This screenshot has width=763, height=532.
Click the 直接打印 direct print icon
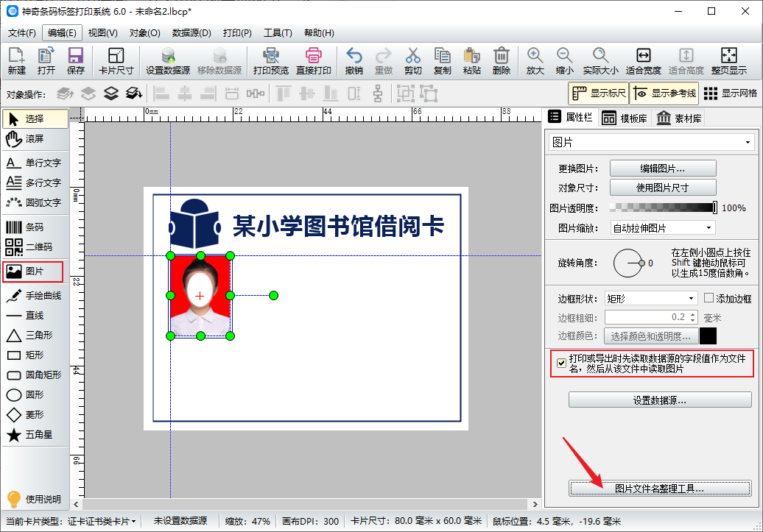[x=314, y=61]
